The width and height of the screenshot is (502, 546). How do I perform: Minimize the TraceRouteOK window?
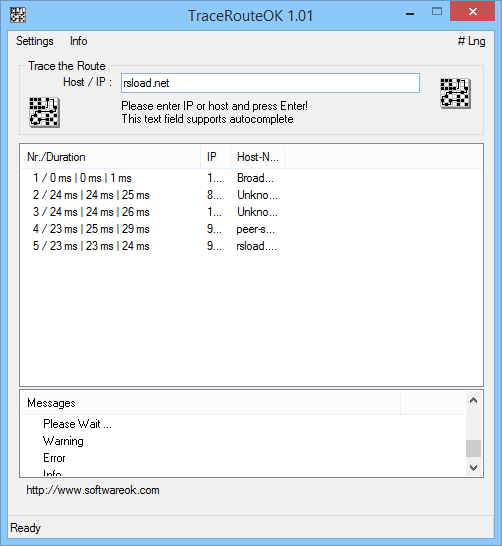coord(410,14)
